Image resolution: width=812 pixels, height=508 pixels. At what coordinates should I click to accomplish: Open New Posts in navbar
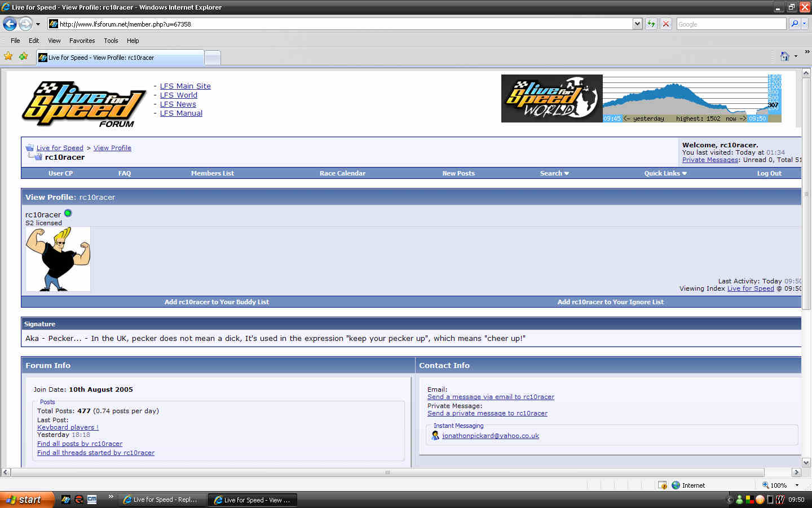[458, 173]
